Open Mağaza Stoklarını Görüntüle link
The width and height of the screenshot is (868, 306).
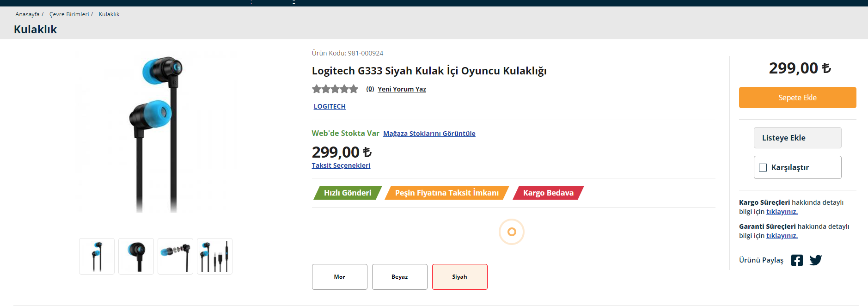tap(429, 134)
